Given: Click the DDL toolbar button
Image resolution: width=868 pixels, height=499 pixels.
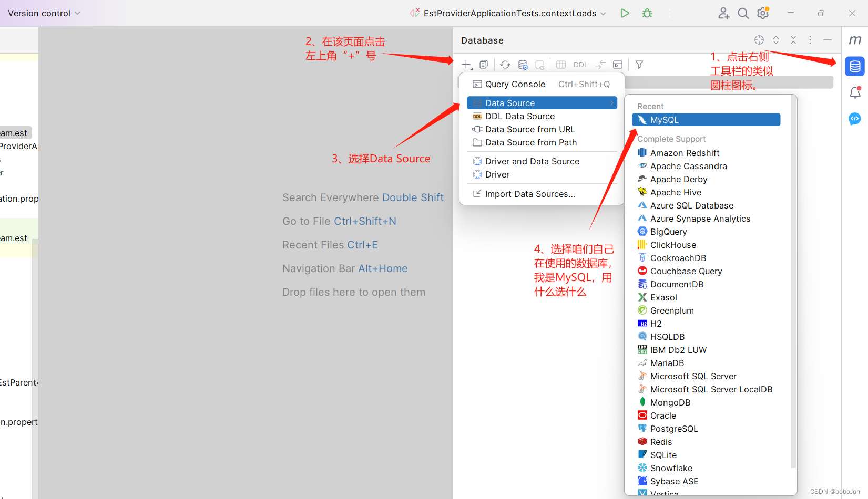Looking at the screenshot, I should point(581,65).
